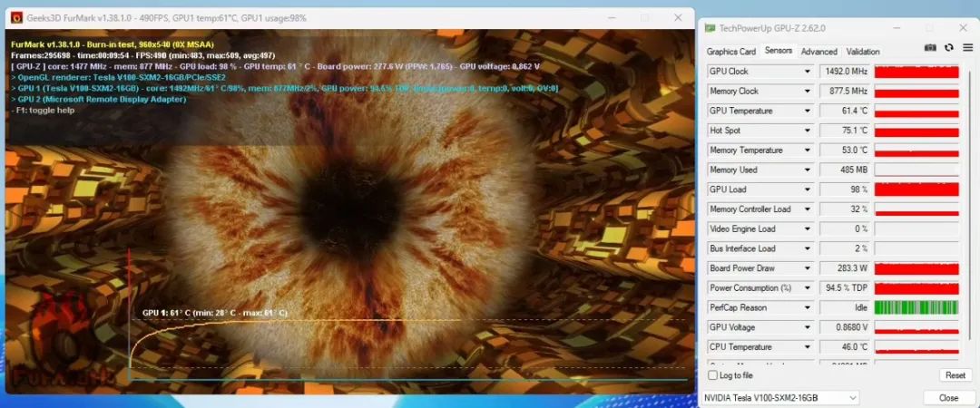Open the GPU Load sensor dropdown

[x=808, y=189]
